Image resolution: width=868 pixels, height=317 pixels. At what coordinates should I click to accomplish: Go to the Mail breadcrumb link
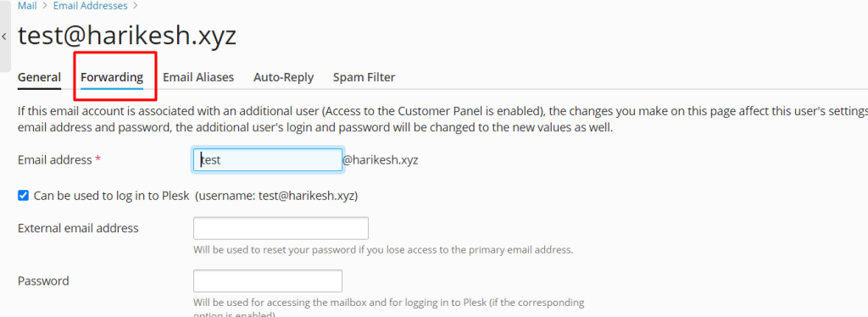coord(28,6)
